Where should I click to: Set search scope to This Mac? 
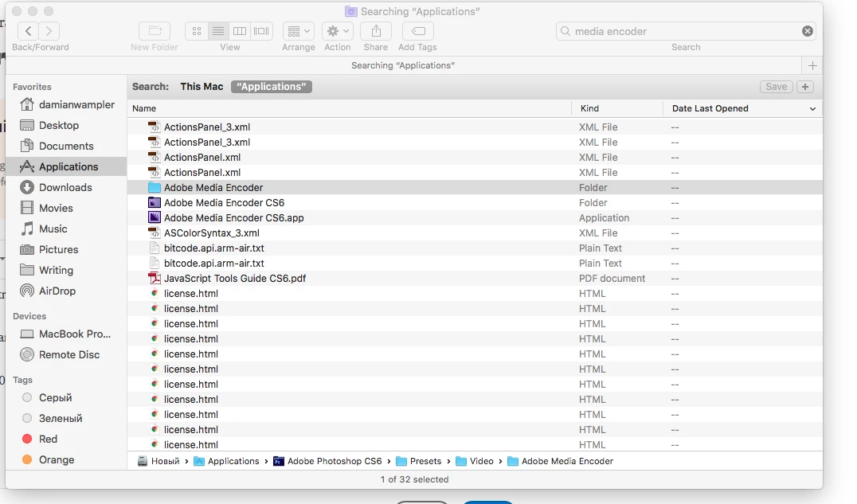point(202,86)
